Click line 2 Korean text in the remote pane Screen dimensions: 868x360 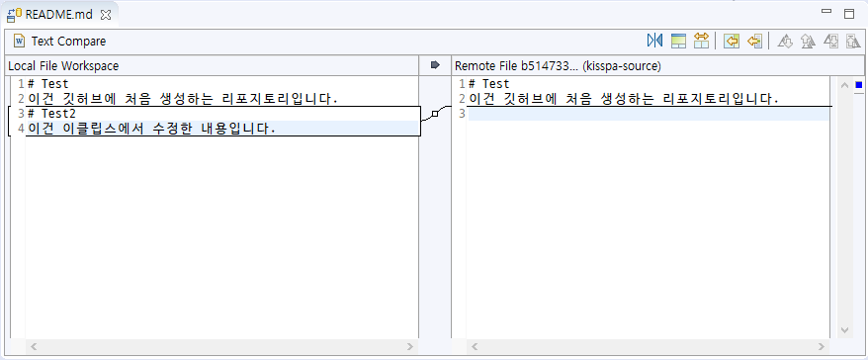(x=624, y=99)
